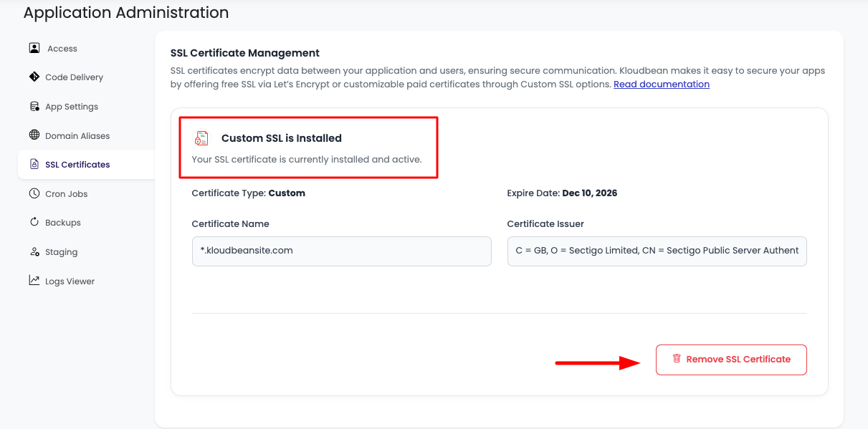Click the Domain Aliases globe icon

point(34,135)
